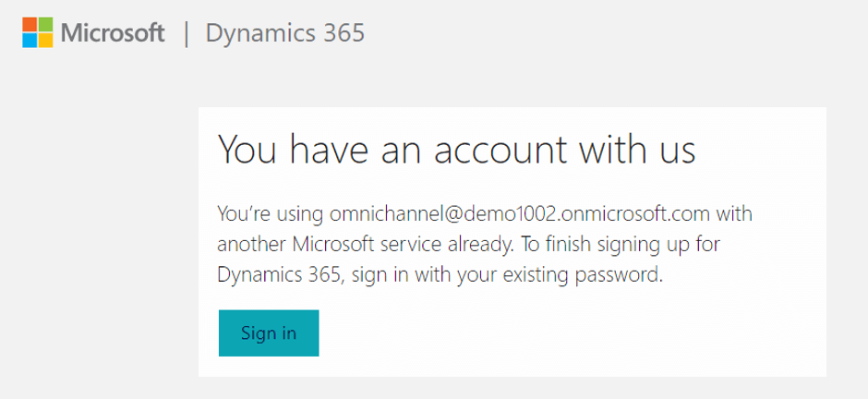Click the Sign in button
The image size is (868, 399).
coord(269,333)
